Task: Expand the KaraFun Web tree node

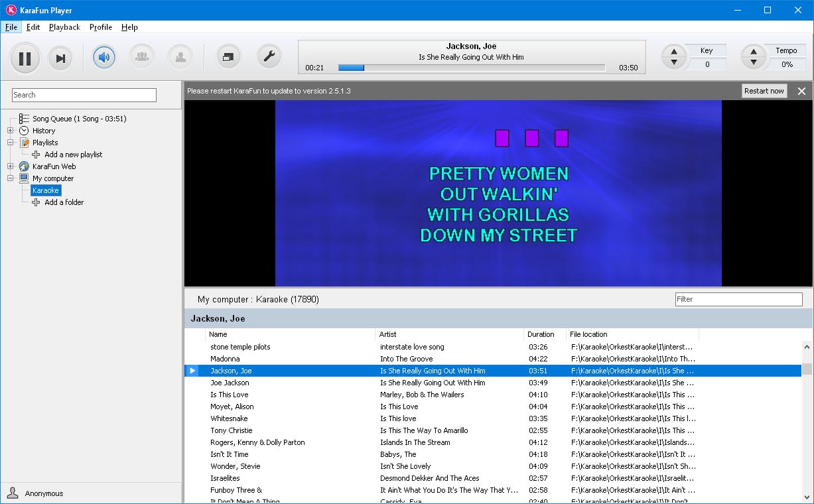Action: (11, 166)
